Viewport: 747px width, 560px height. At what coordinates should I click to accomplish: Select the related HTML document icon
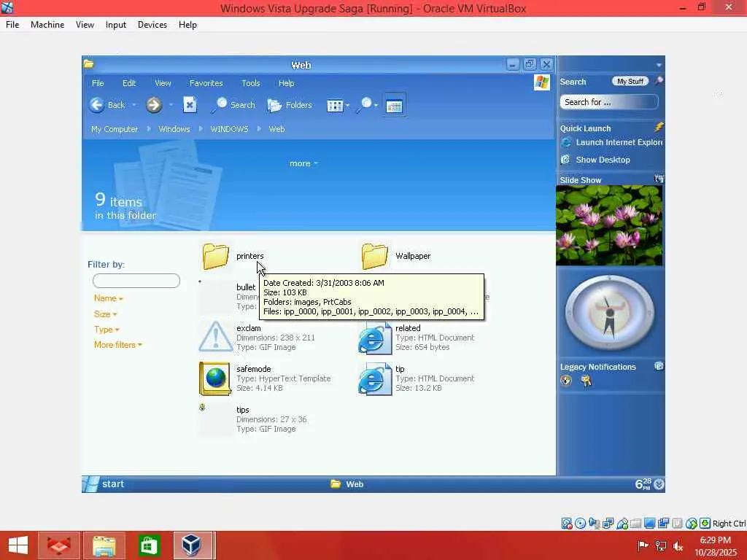coord(374,338)
